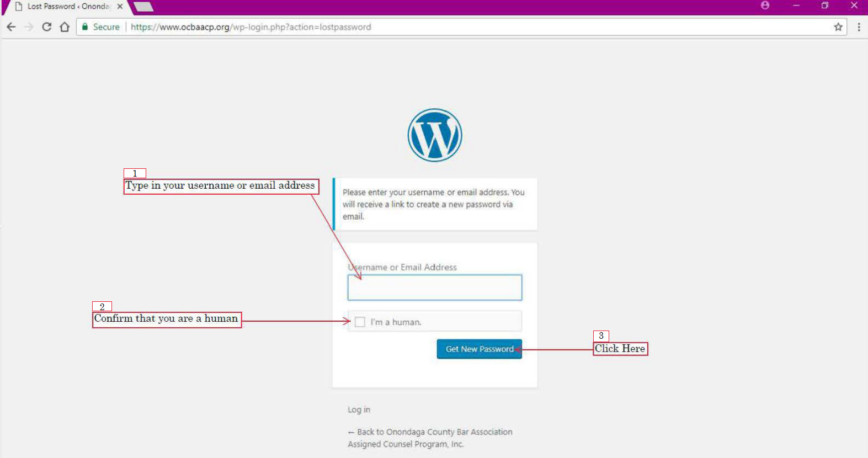Open the Log in link

click(359, 409)
